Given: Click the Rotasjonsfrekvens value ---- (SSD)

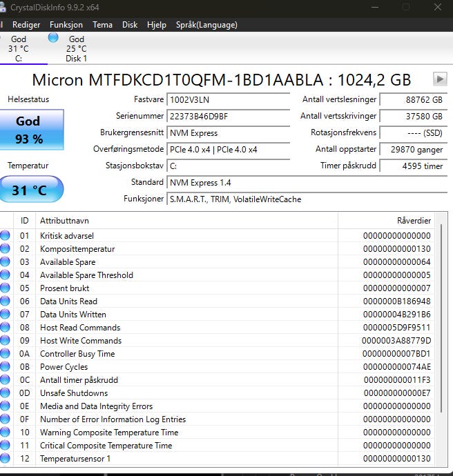Looking at the screenshot, I should [x=414, y=133].
